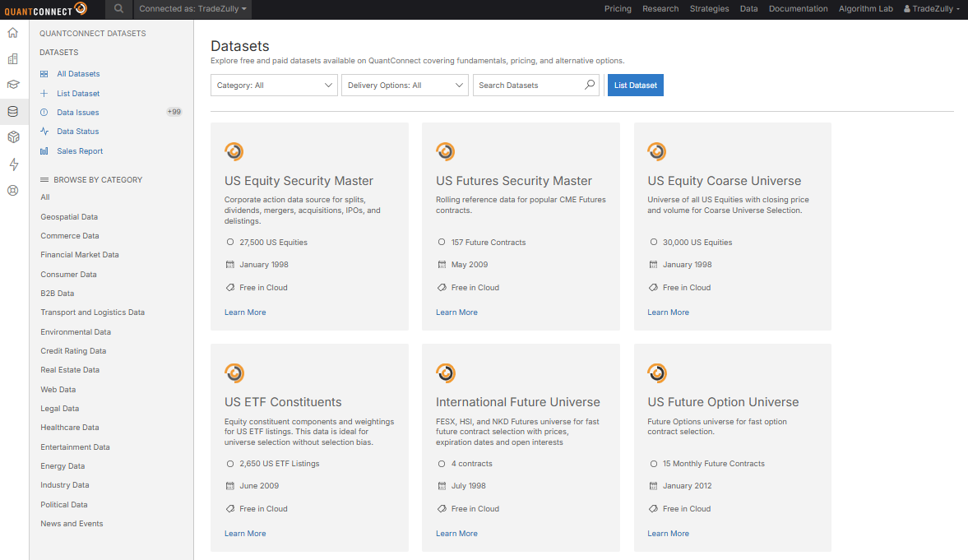Click the home icon in left sidebar

[13, 33]
